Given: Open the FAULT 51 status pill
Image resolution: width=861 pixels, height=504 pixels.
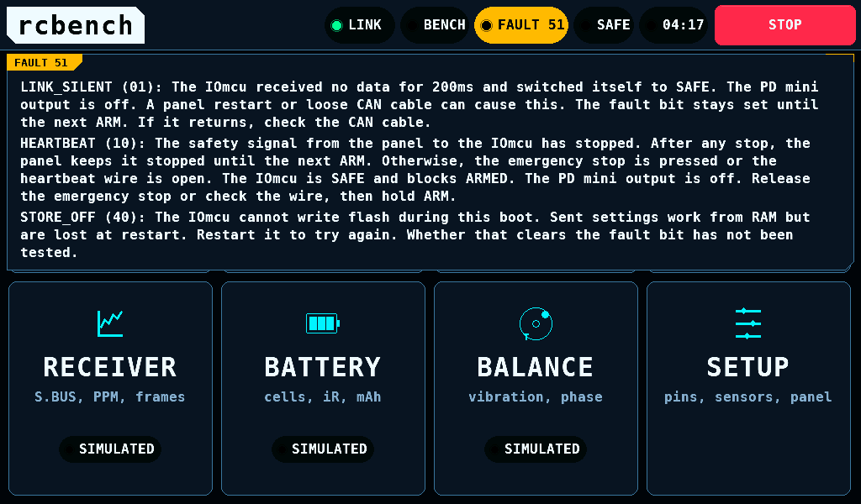Looking at the screenshot, I should 521,25.
